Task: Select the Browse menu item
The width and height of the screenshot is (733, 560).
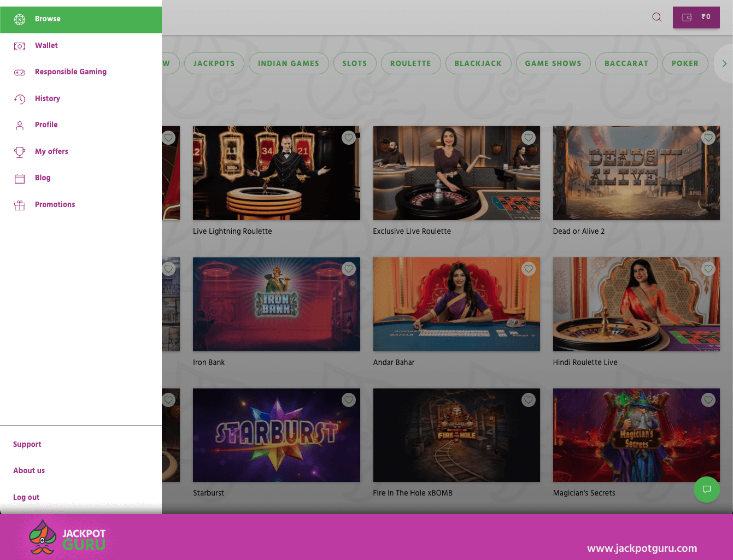Action: [x=81, y=20]
